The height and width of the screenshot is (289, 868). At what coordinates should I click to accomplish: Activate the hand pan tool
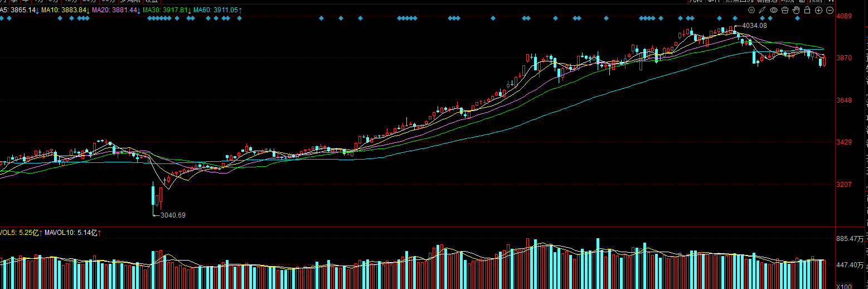coord(796,10)
